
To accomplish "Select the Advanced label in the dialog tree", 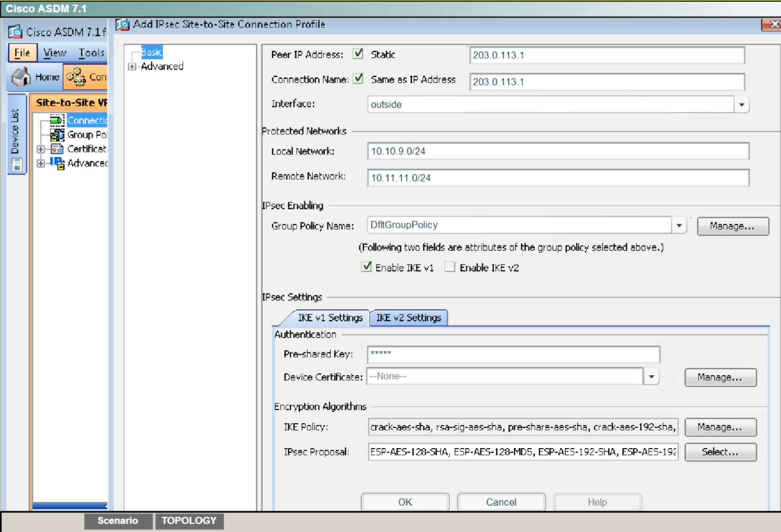I will tap(162, 67).
